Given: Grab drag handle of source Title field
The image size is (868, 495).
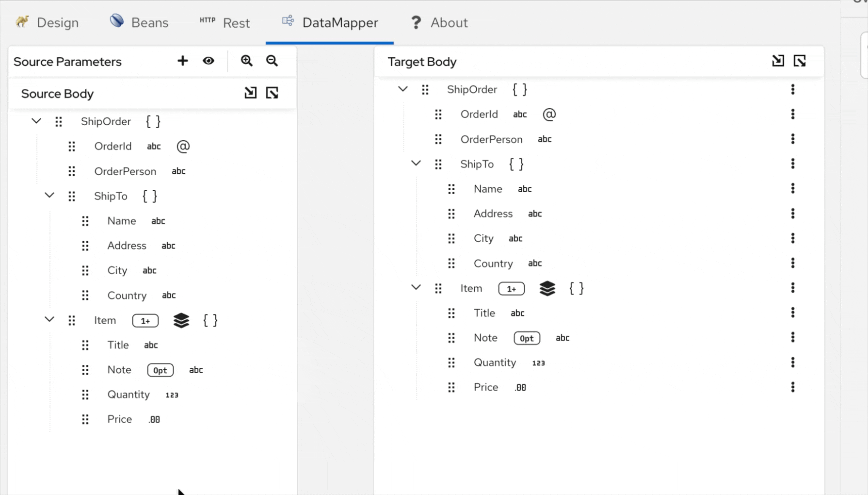Looking at the screenshot, I should (85, 345).
